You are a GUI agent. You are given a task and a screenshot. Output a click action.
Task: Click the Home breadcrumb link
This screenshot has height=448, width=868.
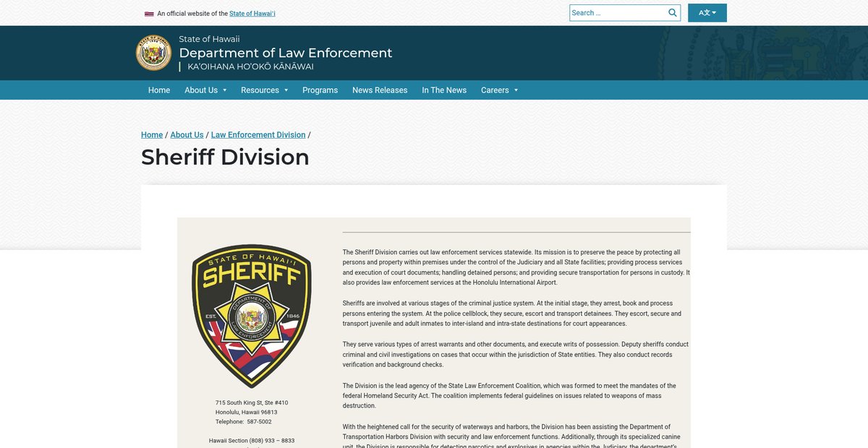click(x=152, y=134)
